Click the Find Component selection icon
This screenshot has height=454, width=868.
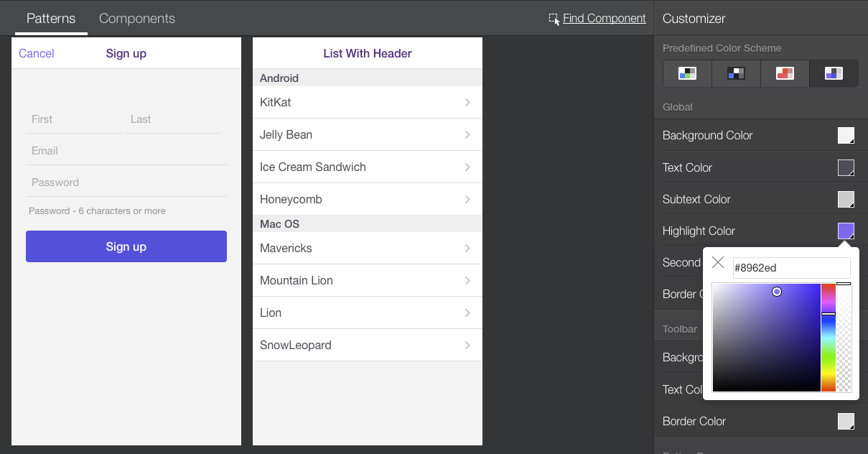554,19
